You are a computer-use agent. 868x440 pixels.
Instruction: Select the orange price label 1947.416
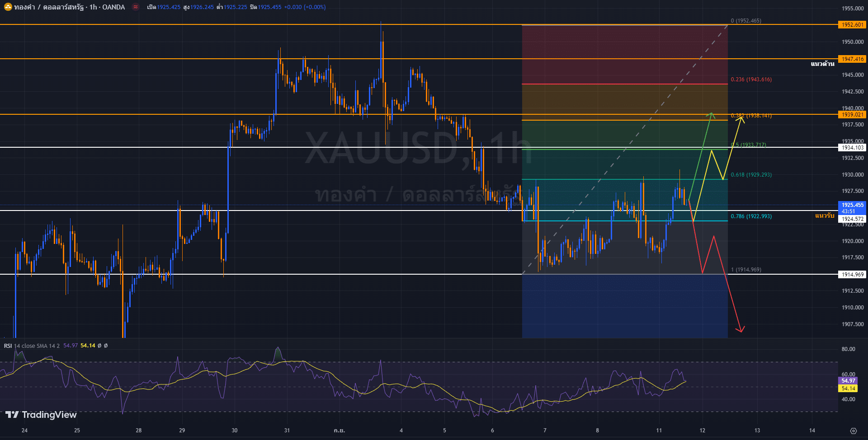[852, 59]
